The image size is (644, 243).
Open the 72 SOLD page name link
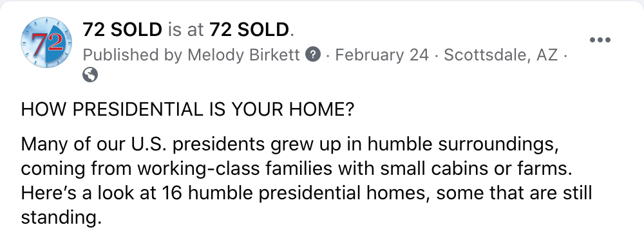coord(122,30)
